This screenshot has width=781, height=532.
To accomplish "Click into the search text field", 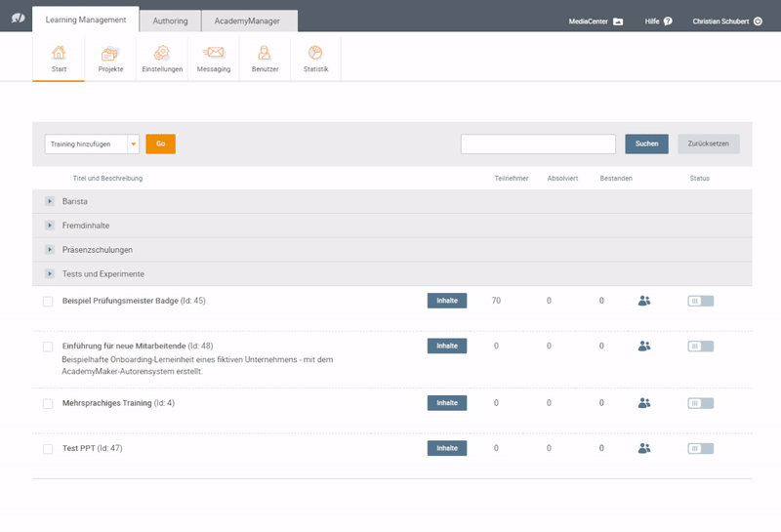I will tap(538, 143).
